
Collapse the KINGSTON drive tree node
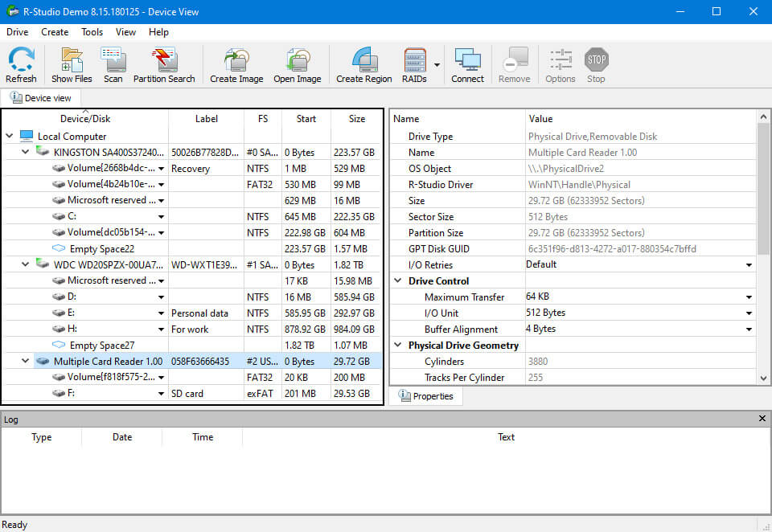(x=25, y=152)
